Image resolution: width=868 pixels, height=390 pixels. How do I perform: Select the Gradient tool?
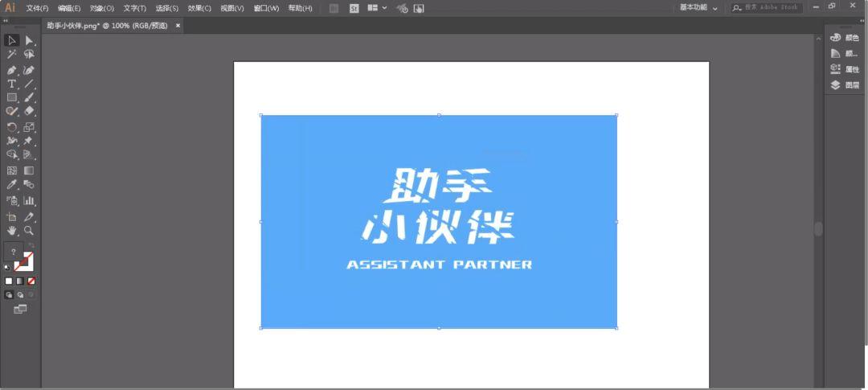(30, 170)
